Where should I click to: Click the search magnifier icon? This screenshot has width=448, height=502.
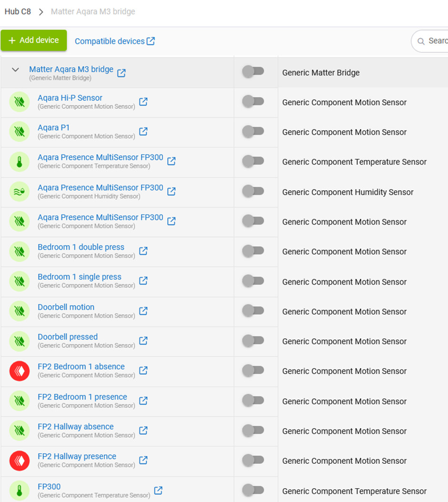421,41
